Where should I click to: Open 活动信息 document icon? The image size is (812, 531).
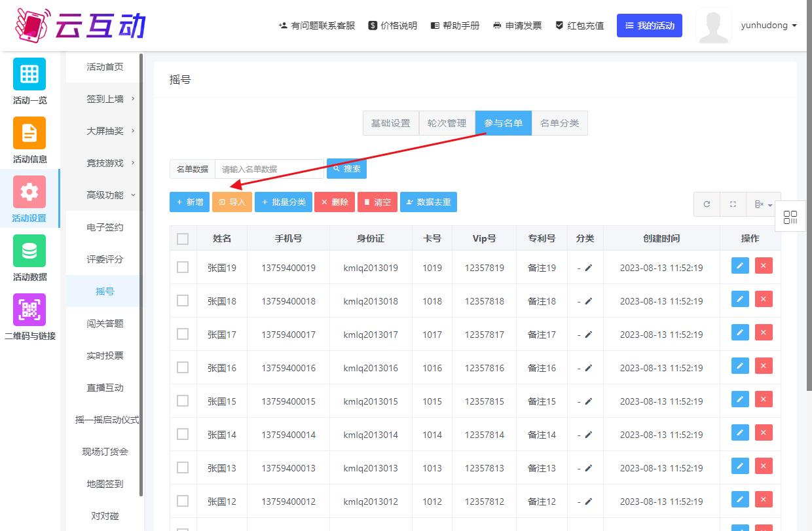pos(29,133)
